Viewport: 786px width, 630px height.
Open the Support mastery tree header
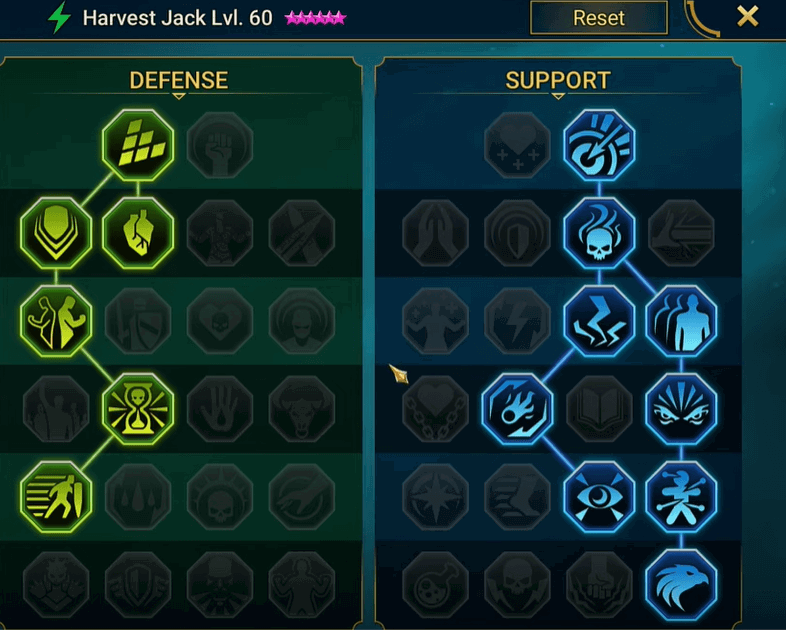(557, 80)
